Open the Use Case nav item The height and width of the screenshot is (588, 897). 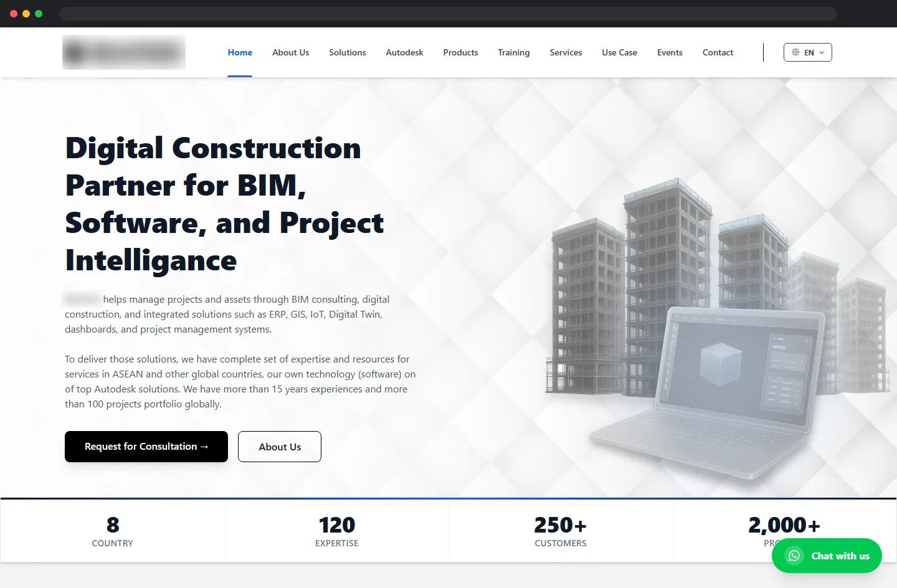(x=619, y=52)
